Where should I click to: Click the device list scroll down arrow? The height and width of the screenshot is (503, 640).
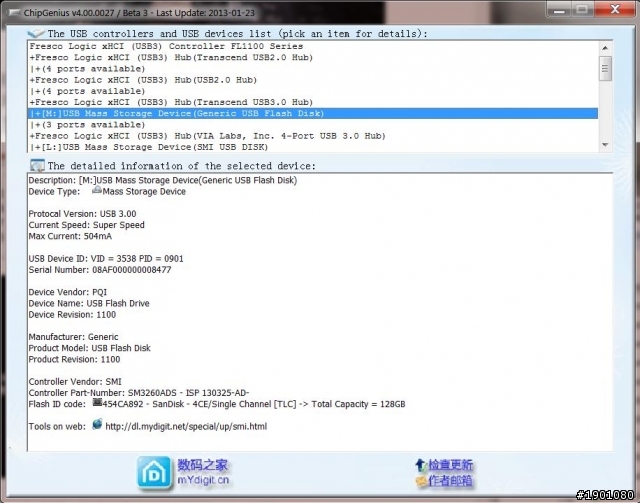[x=605, y=145]
